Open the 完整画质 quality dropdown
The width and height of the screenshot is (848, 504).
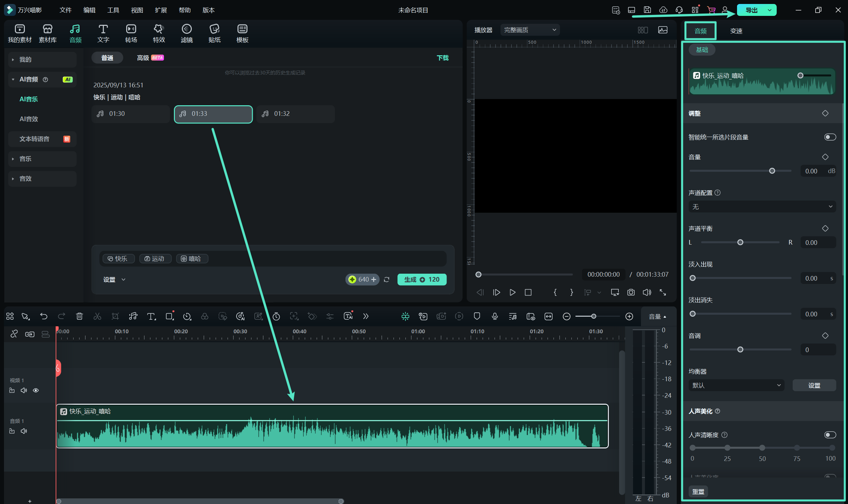click(x=530, y=30)
